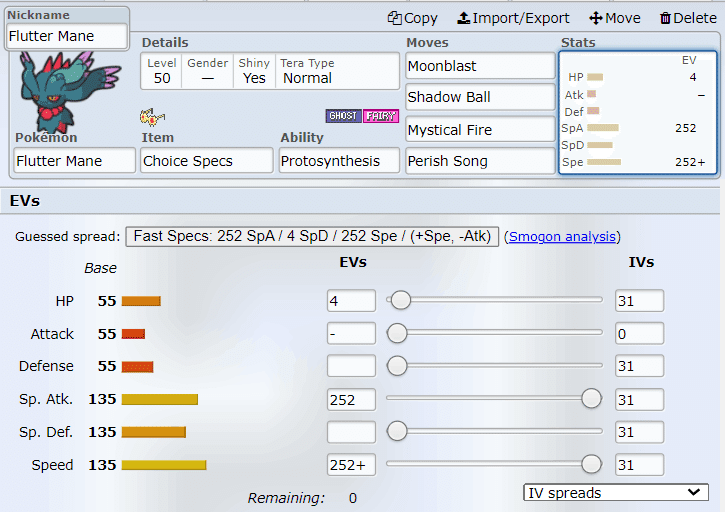Image resolution: width=725 pixels, height=512 pixels.
Task: Toggle the Shiny Yes detail
Action: click(254, 71)
